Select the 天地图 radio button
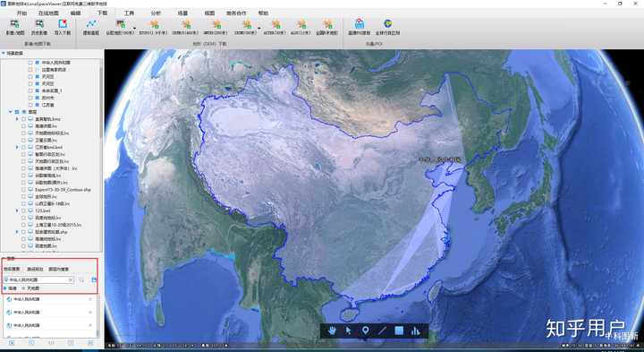Viewport: 644px width, 352px height. point(23,288)
